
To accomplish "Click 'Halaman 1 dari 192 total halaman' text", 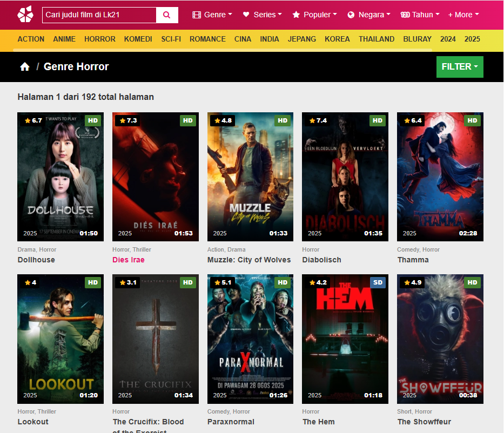I will click(85, 97).
